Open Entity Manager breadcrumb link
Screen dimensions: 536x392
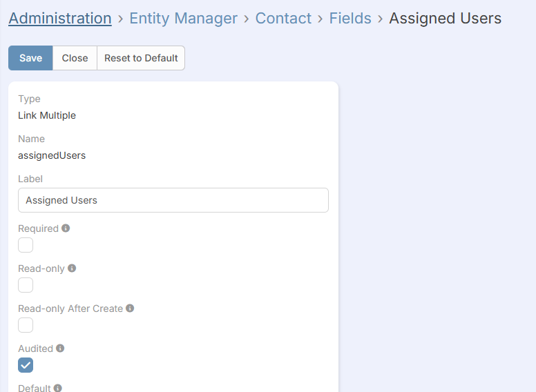click(183, 19)
